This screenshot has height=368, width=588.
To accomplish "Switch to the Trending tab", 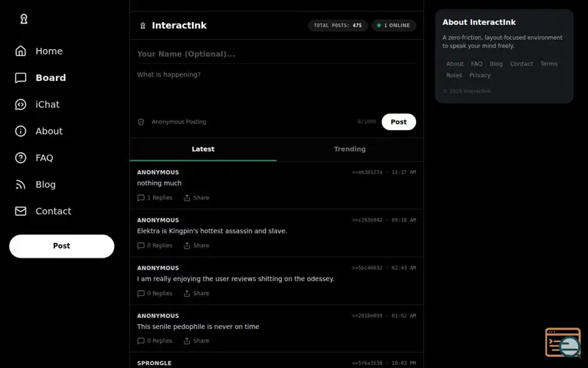I will (x=350, y=149).
